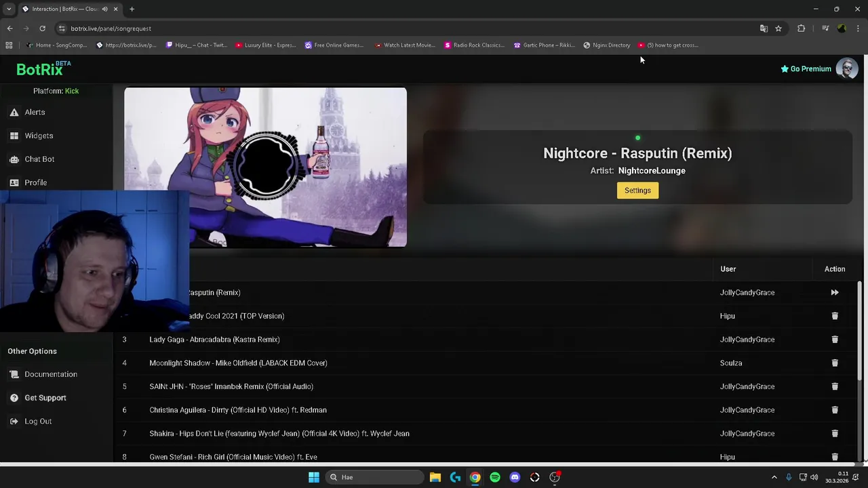Screen dimensions: 868x488
Task: Open Discord from the taskbar
Action: click(515, 477)
